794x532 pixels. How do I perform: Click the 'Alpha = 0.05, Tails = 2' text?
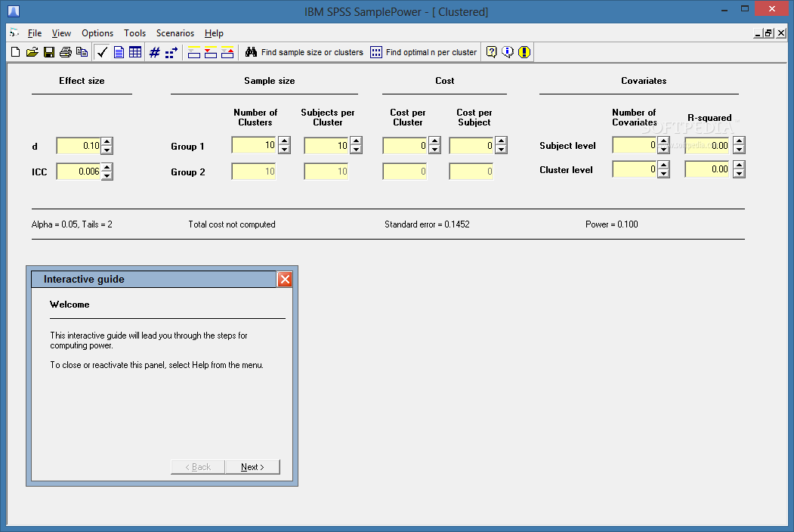(x=72, y=224)
